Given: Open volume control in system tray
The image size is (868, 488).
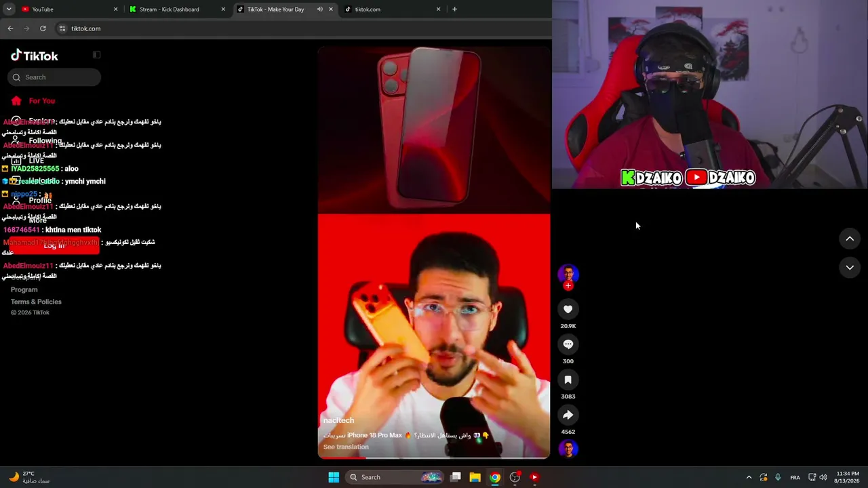Looking at the screenshot, I should [x=823, y=477].
